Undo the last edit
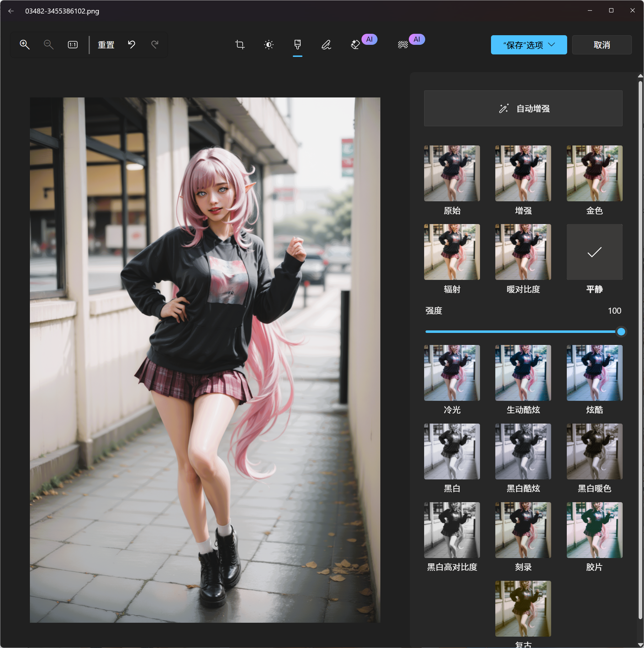Screen dimensions: 644x648 pos(132,44)
